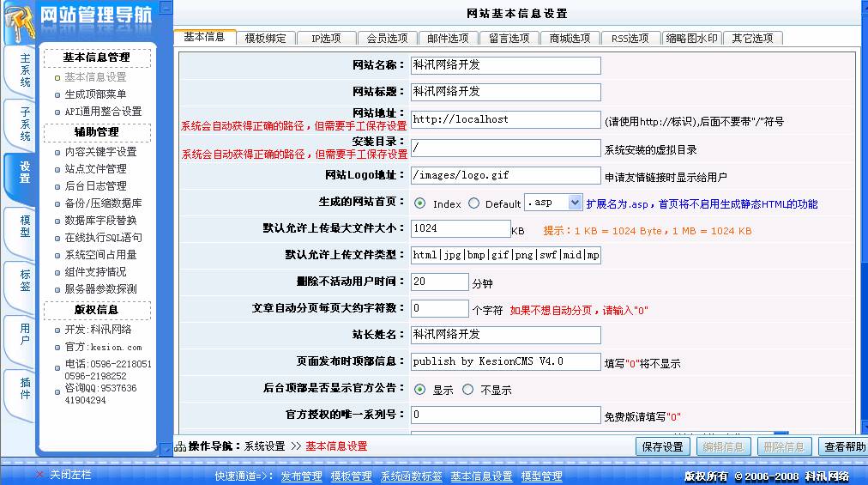Click scroll-up arrow above left panel

(x=166, y=6)
